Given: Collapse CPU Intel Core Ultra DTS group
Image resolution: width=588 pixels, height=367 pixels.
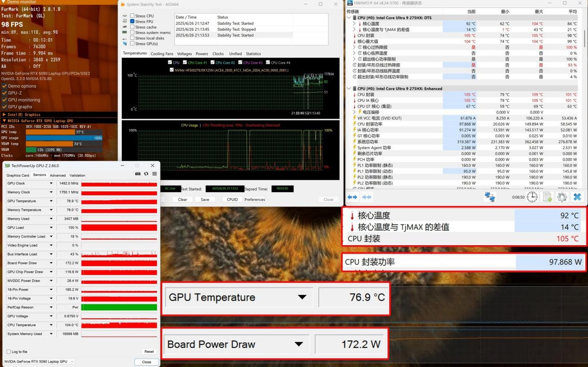Looking at the screenshot, I should [349, 18].
